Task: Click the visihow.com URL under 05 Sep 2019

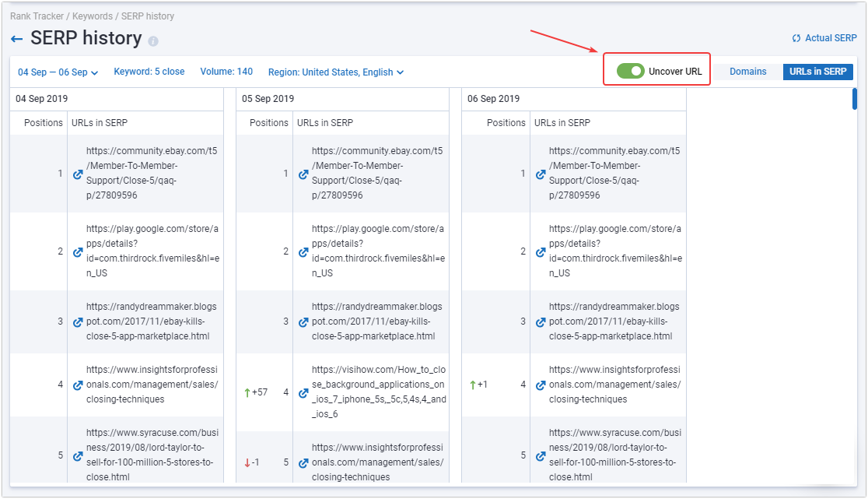Action: [x=379, y=392]
